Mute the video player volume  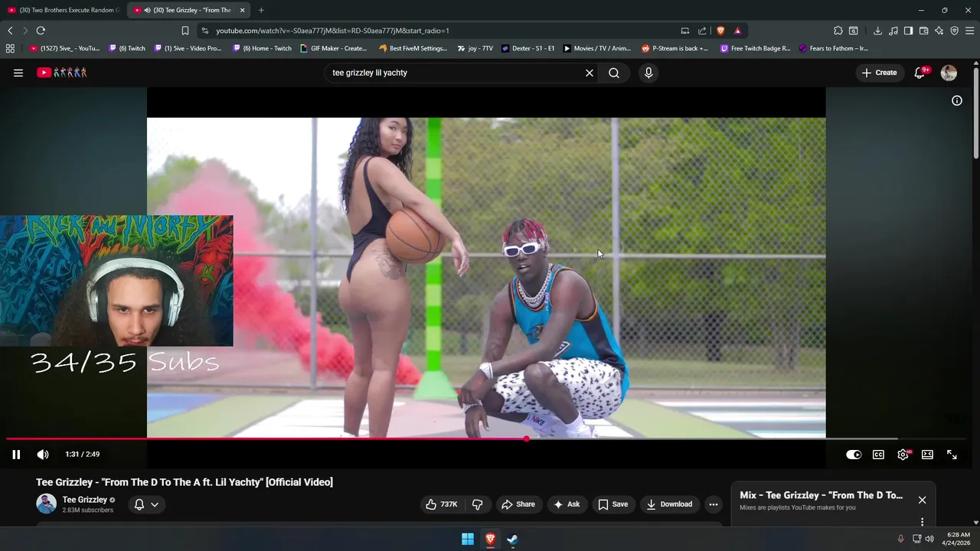43,455
